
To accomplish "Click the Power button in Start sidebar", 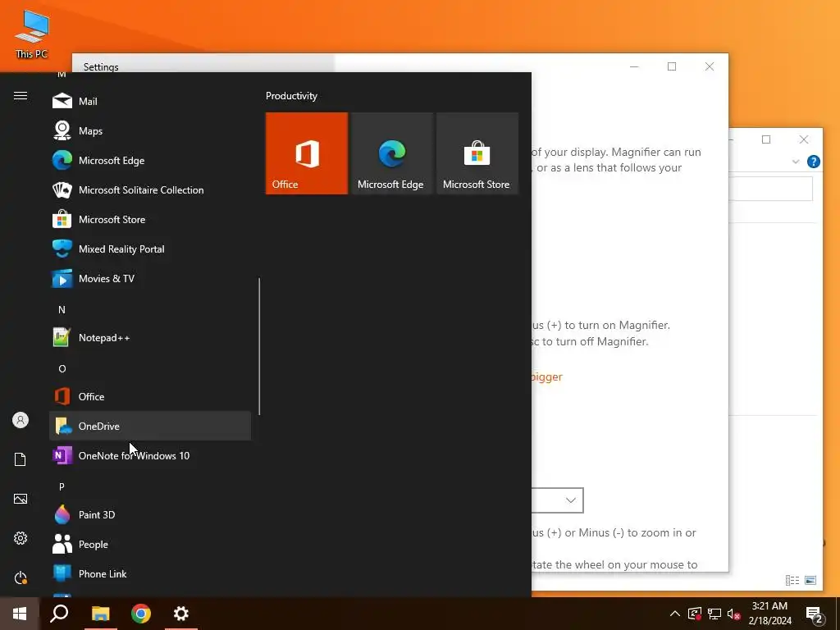I will coord(21,577).
